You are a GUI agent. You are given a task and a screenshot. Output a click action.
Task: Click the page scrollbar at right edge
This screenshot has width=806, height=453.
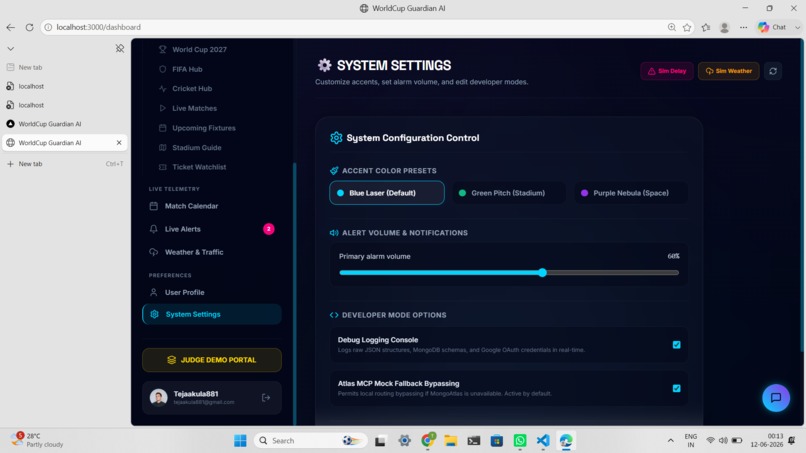pyautogui.click(x=801, y=195)
